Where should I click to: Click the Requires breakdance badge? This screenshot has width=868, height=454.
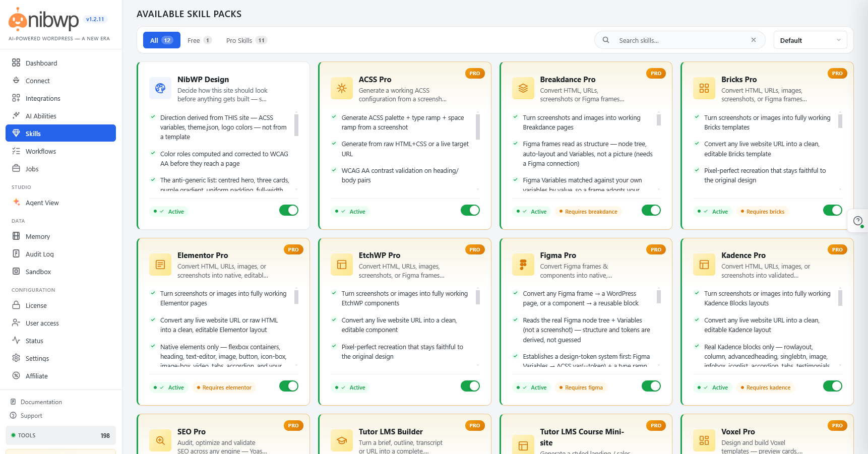[588, 212]
